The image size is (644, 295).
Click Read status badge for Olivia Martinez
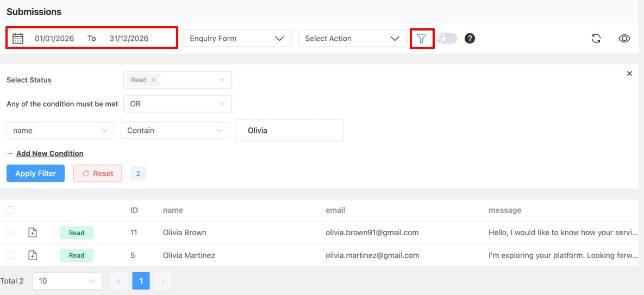coord(77,255)
